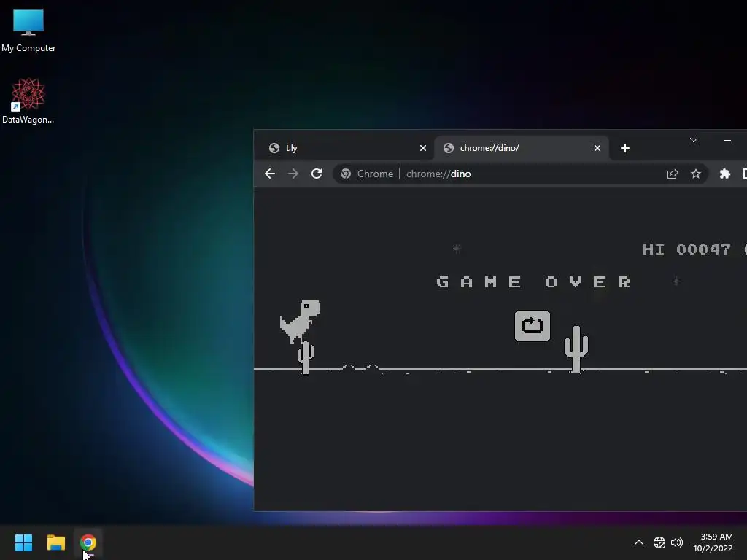
Task: Reload the chrome://dino page
Action: coord(317,174)
